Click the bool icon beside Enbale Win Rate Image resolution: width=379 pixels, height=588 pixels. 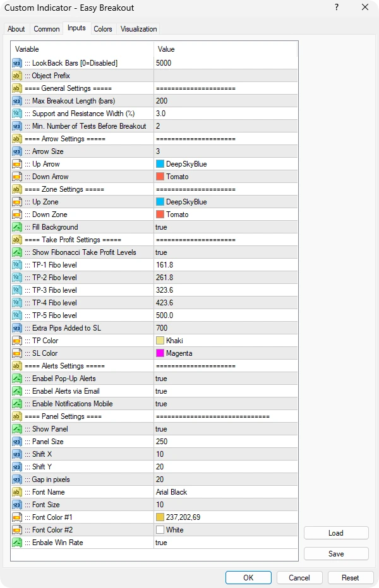17,543
